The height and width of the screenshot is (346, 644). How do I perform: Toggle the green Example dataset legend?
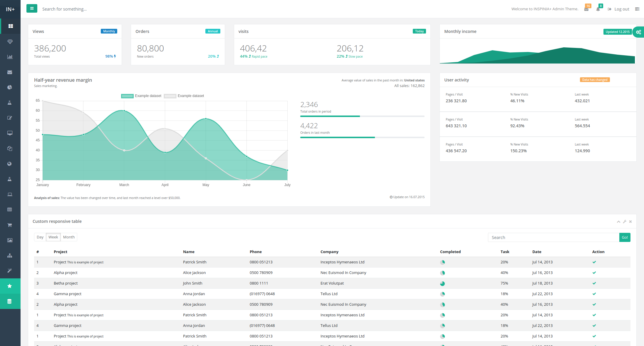pyautogui.click(x=141, y=96)
